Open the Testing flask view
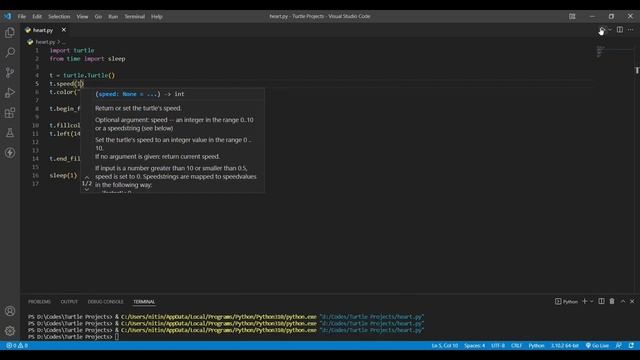The width and height of the screenshot is (640, 360). [10, 133]
